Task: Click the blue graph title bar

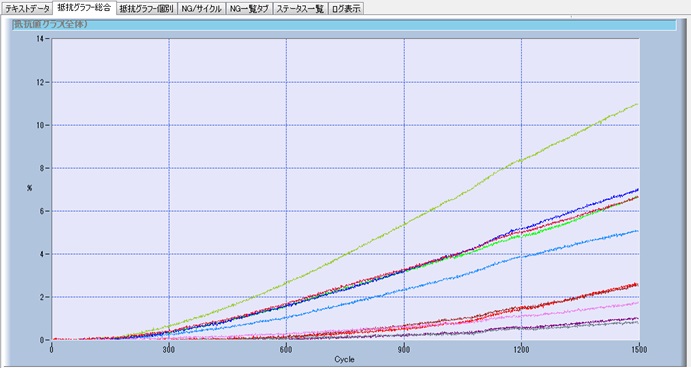Action: (344, 25)
